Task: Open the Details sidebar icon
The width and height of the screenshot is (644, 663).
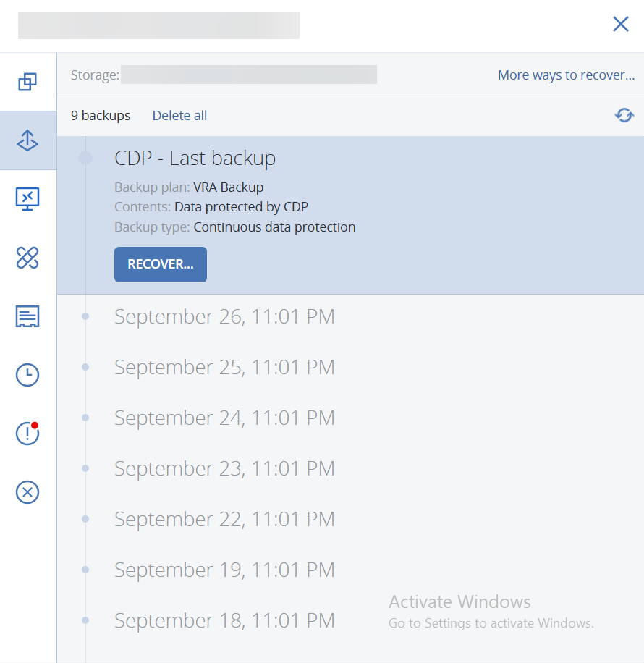Action: tap(27, 316)
